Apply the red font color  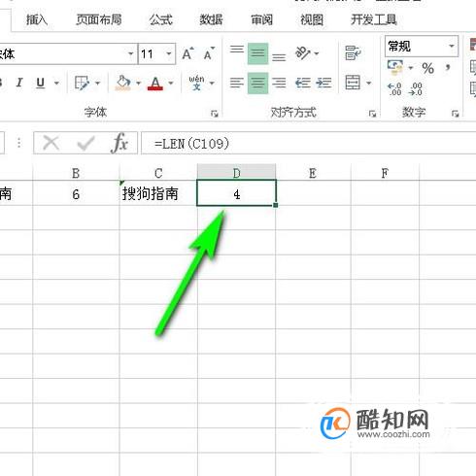pyautogui.click(x=155, y=84)
